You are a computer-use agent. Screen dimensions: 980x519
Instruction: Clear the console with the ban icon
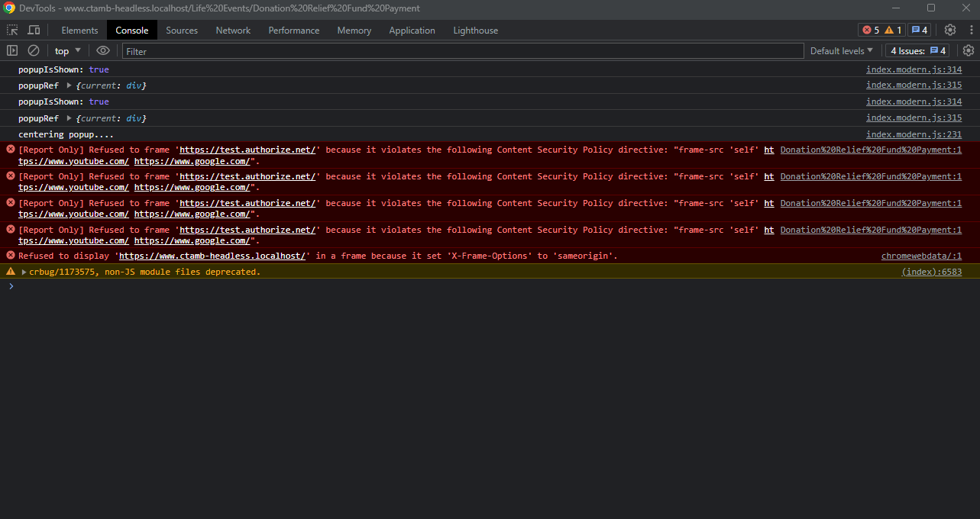point(34,50)
